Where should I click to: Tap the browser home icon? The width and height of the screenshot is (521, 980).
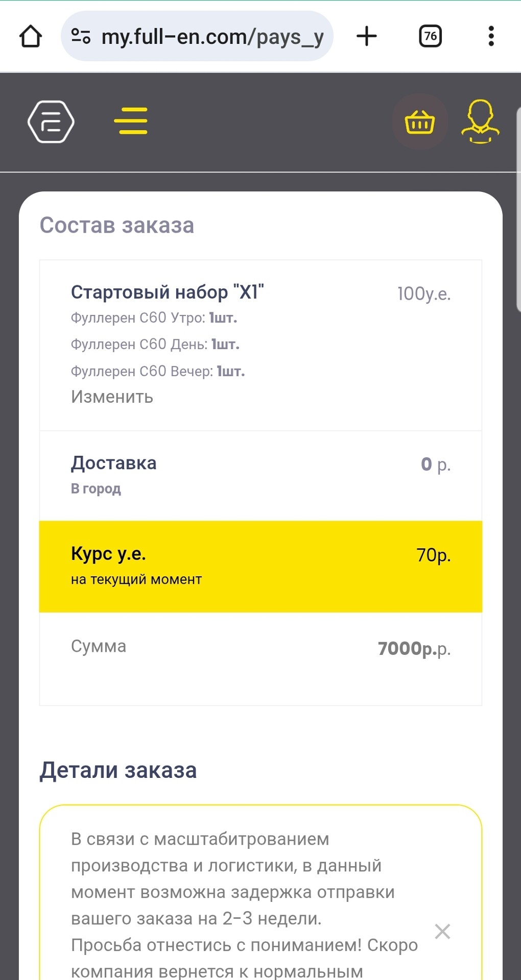point(31,37)
